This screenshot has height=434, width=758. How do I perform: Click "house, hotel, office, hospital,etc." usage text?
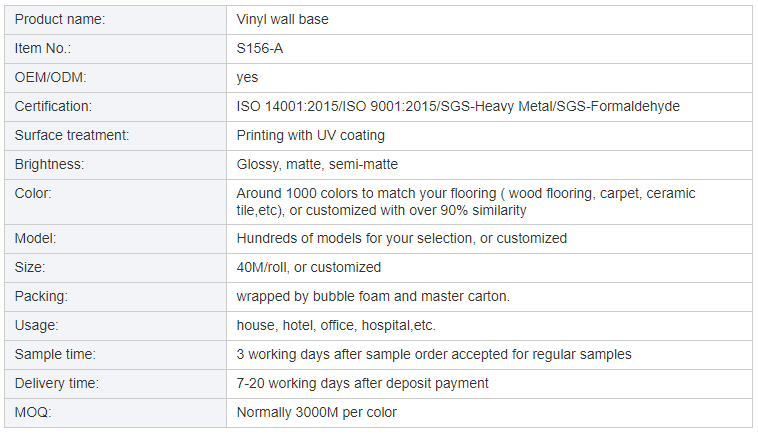(336, 325)
